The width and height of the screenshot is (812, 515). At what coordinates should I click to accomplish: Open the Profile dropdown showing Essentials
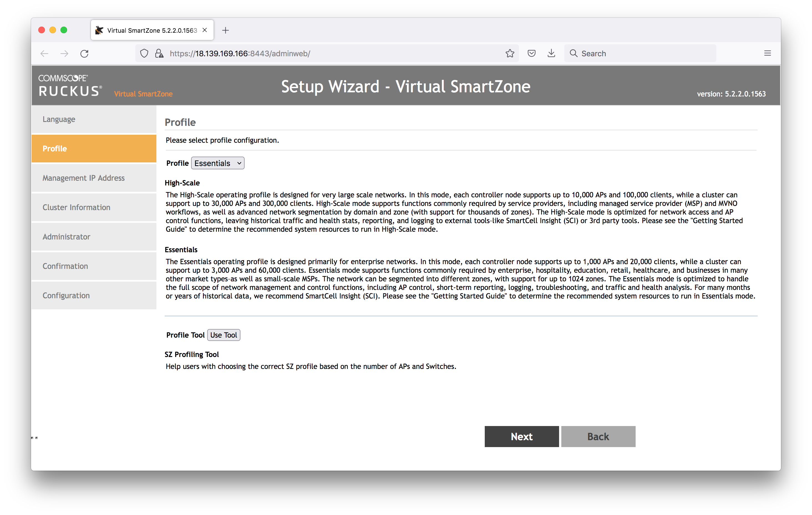point(218,163)
